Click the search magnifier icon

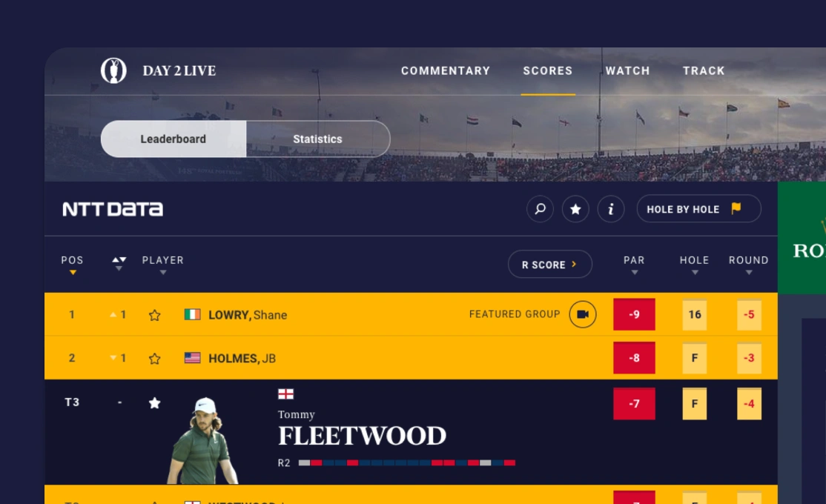(540, 209)
